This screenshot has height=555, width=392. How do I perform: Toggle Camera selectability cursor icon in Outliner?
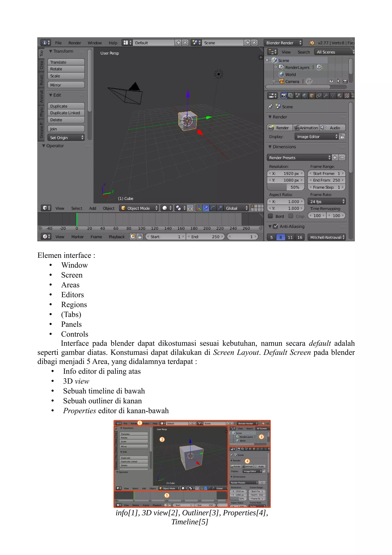[x=338, y=81]
